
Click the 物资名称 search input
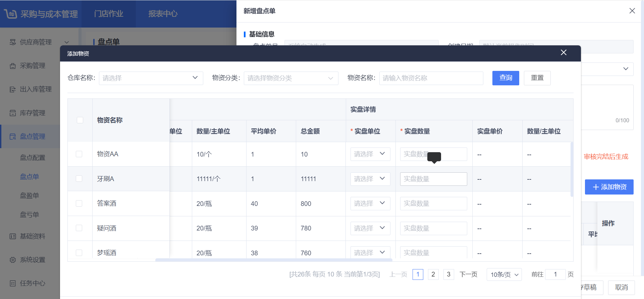tap(431, 78)
